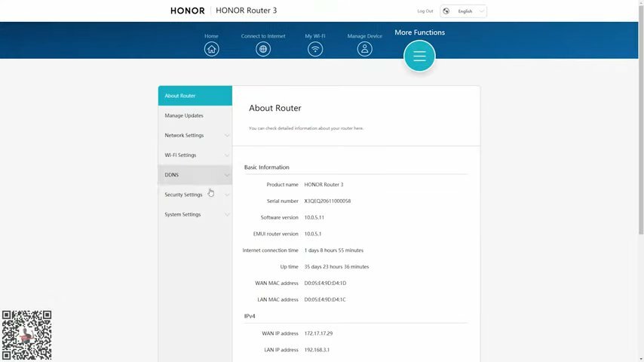
Task: Click product name value HONOR Router 3
Action: tap(324, 185)
